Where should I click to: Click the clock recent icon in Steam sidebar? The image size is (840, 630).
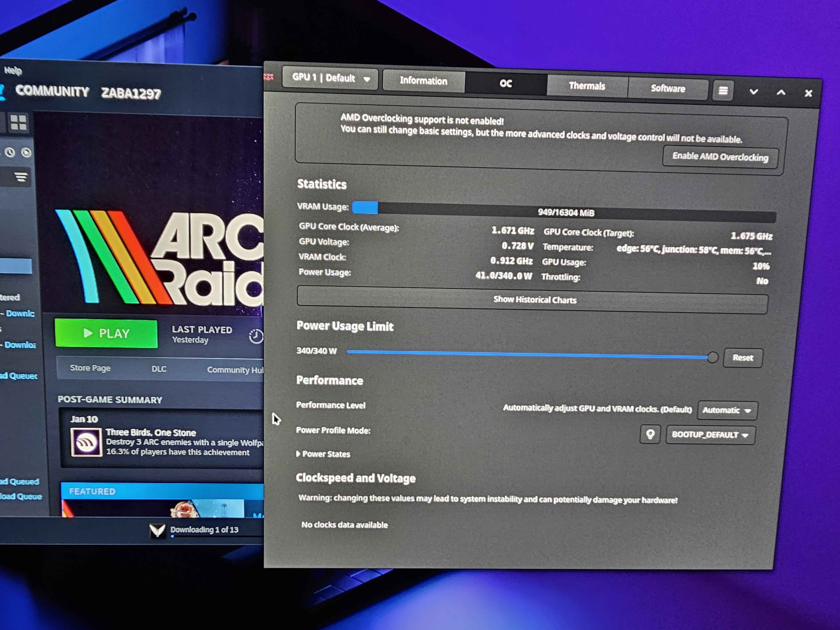[x=10, y=152]
